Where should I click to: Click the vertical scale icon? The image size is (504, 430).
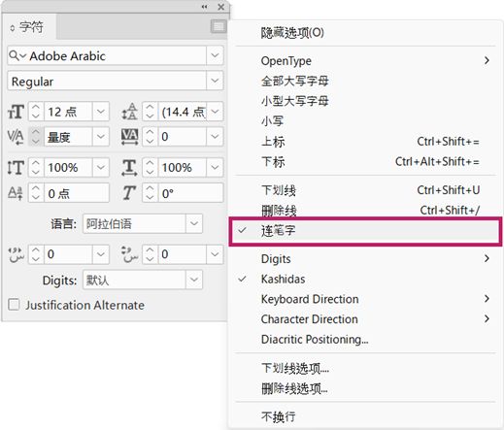click(x=16, y=168)
